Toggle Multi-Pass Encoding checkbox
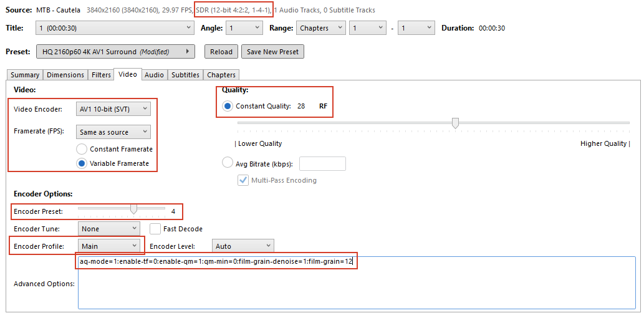Viewport: 644px width, 313px height. pos(243,180)
